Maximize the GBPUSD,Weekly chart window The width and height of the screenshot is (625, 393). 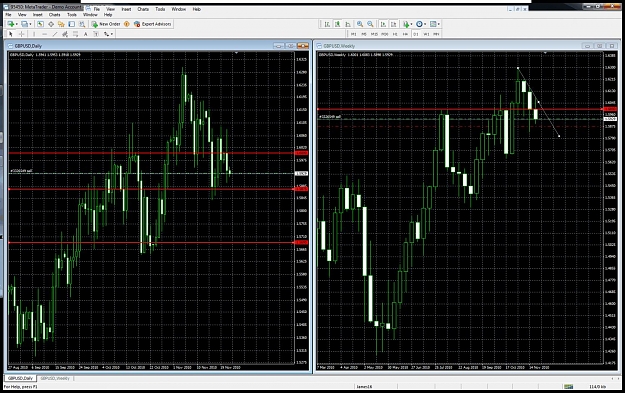coord(599,46)
